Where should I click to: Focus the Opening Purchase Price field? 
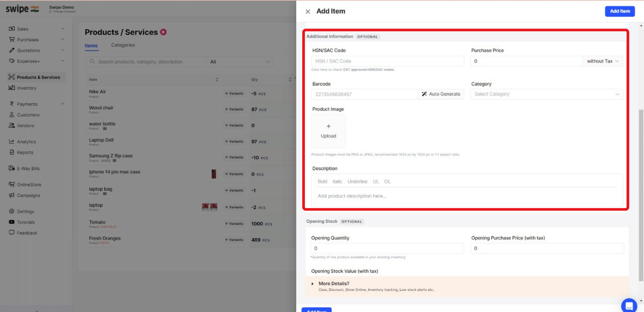547,248
